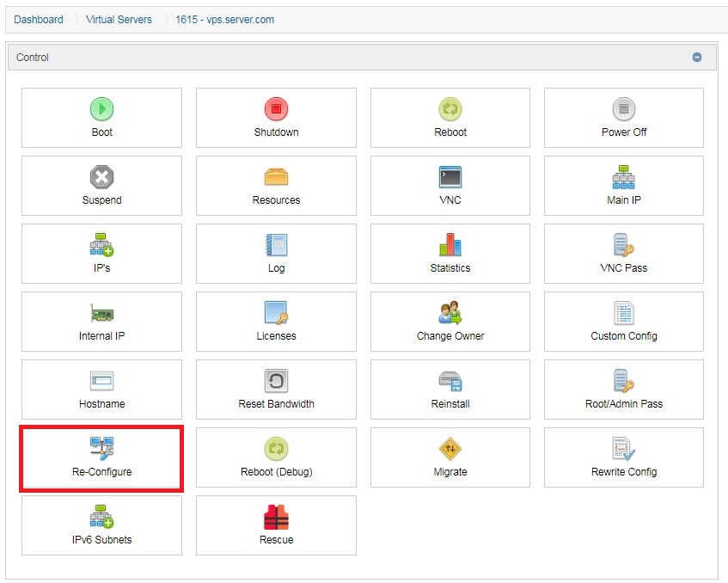Click the Reset Bandwidth icon
The image size is (728, 583).
click(x=276, y=381)
